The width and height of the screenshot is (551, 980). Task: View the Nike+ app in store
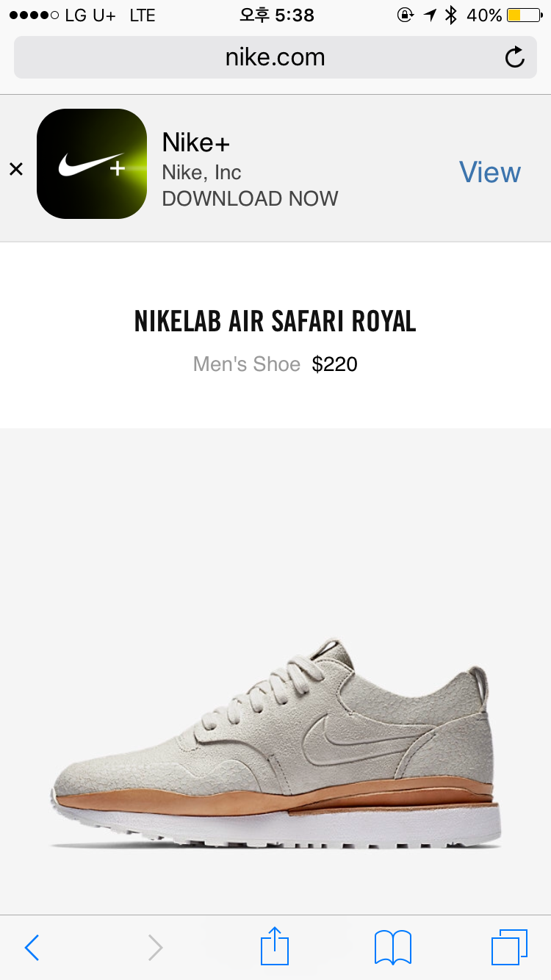tap(489, 172)
